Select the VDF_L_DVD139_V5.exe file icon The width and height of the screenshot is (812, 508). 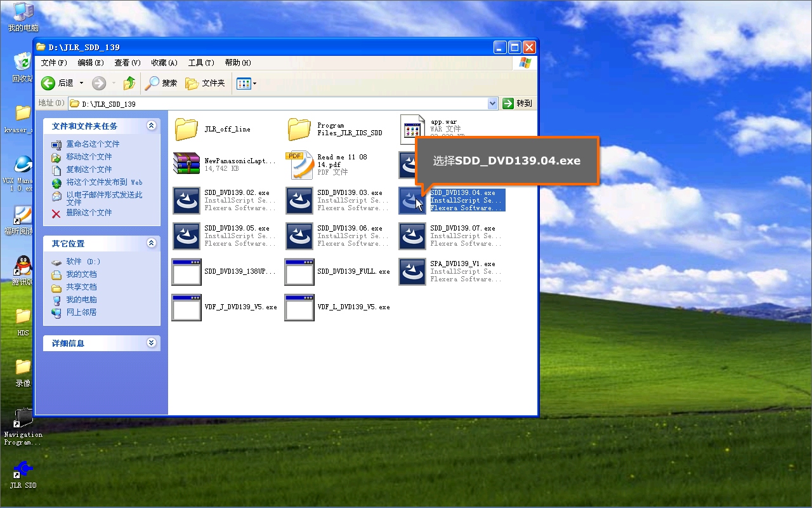[x=299, y=307]
